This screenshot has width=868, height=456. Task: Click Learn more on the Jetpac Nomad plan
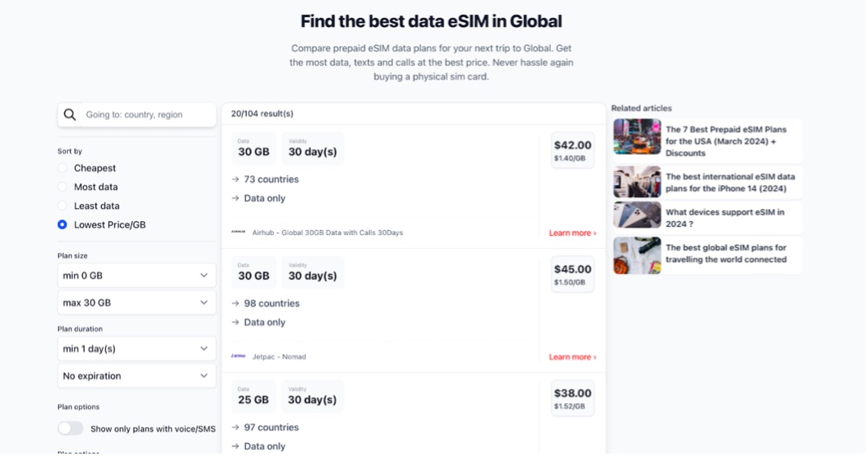point(572,356)
